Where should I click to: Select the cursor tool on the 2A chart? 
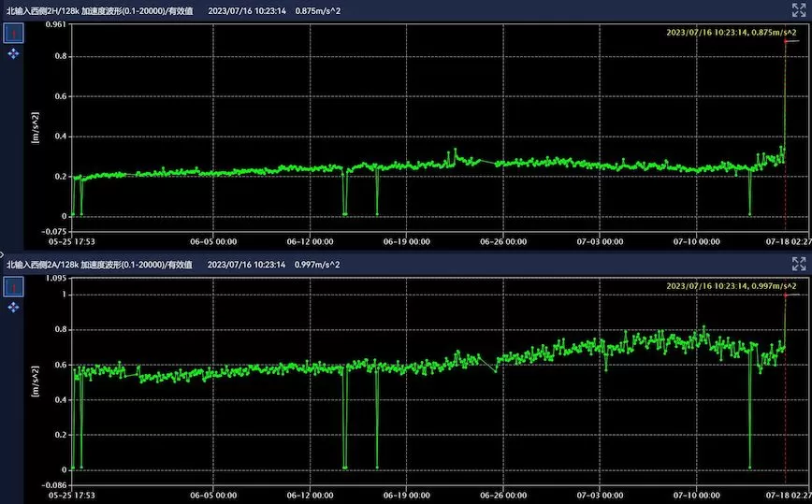pos(14,285)
